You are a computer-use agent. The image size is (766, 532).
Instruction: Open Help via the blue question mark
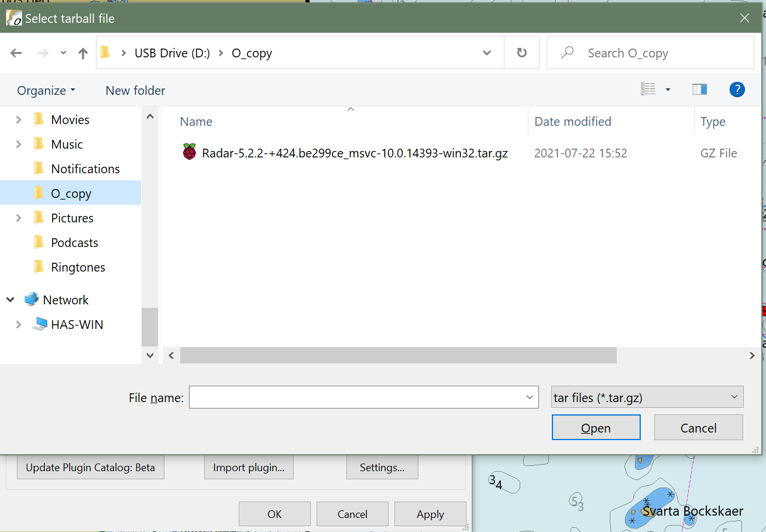737,89
